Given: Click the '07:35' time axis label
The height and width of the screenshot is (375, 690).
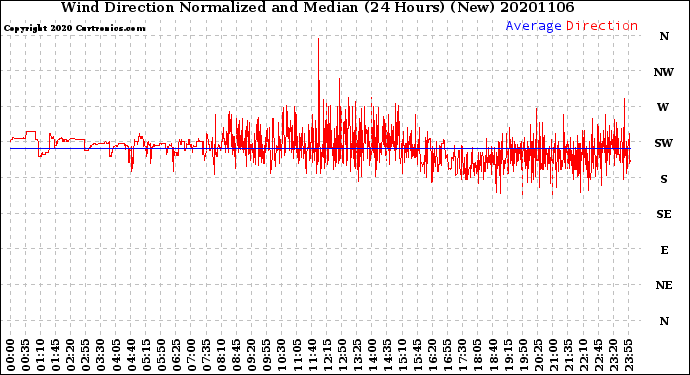Looking at the screenshot, I should pyautogui.click(x=206, y=355).
